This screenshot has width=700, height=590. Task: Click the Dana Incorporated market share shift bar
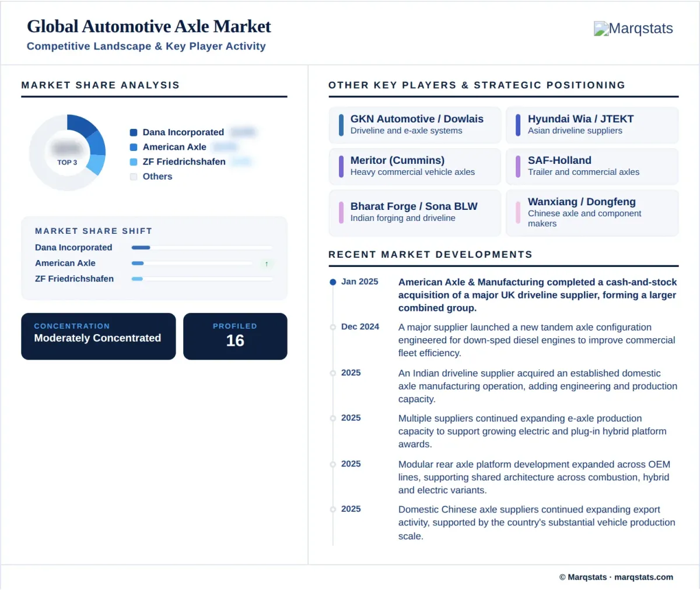[x=202, y=248]
